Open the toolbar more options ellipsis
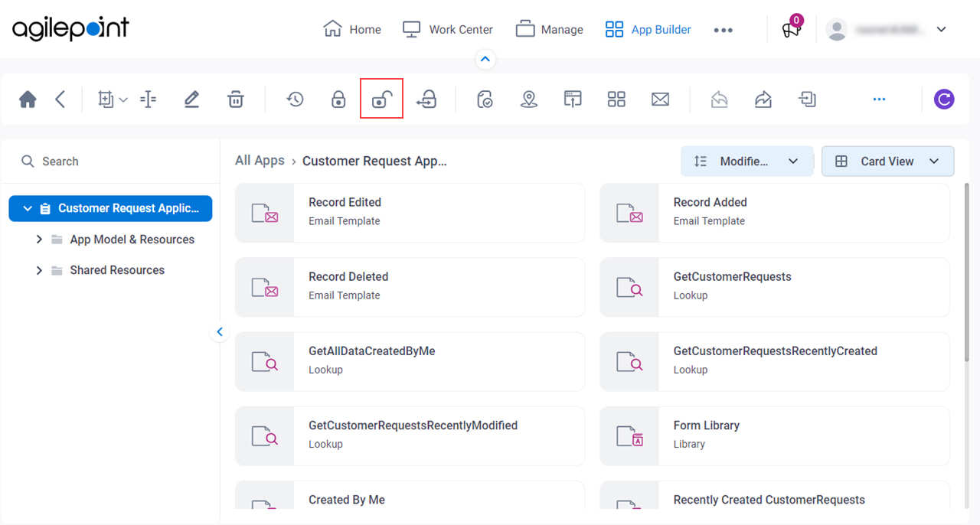Screen dimensions: 980x525 [x=879, y=99]
